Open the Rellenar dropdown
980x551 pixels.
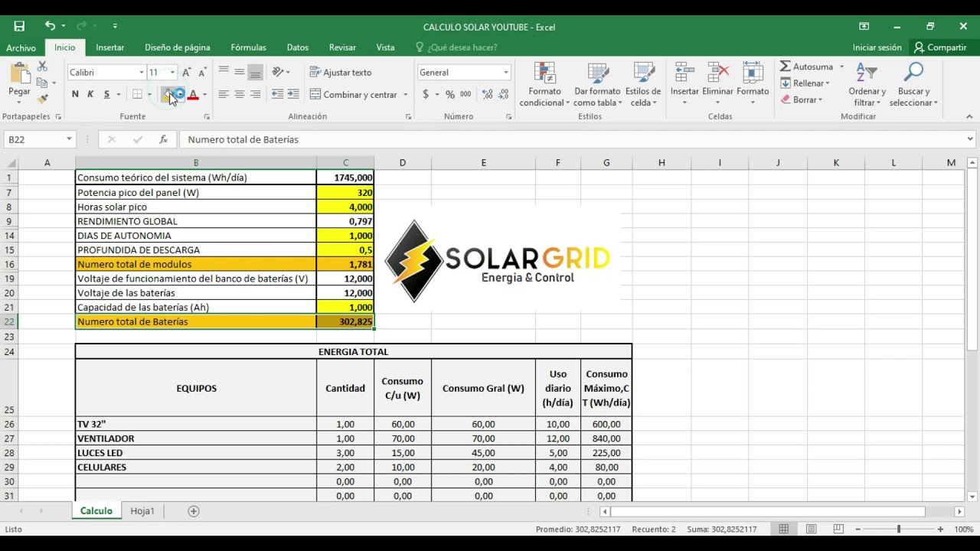point(805,83)
